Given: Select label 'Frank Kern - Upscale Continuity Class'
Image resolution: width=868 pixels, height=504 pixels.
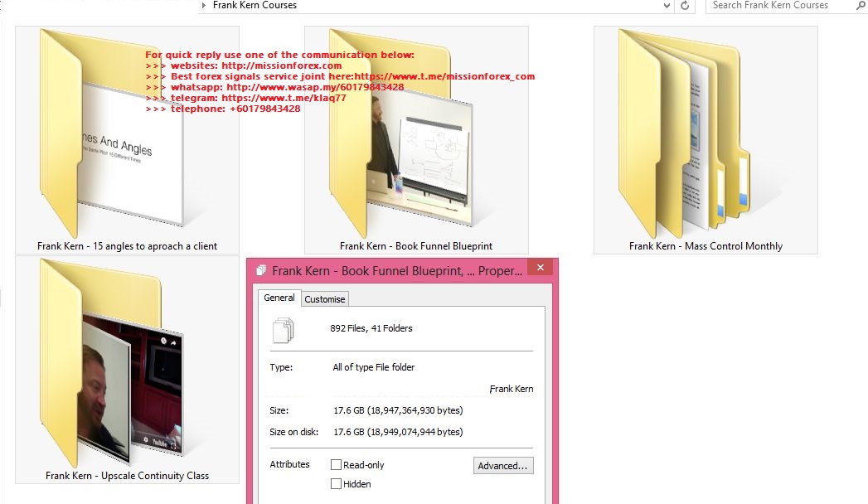Looking at the screenshot, I should tap(128, 476).
